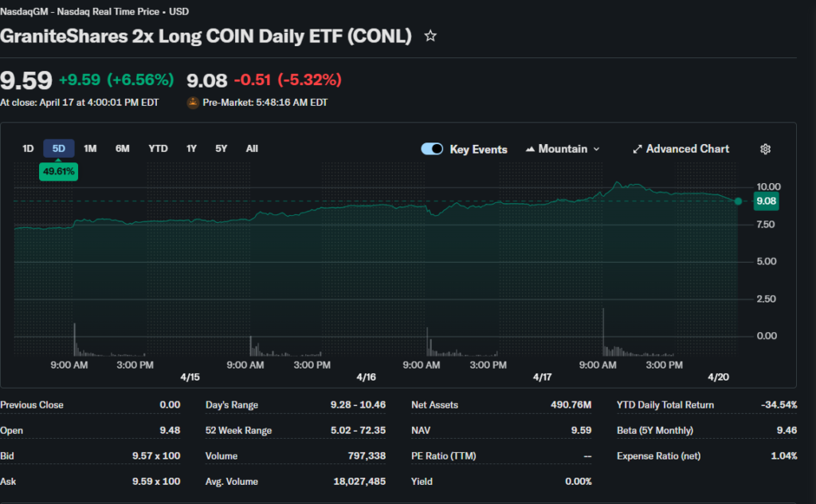The height and width of the screenshot is (504, 816).
Task: Click the 9.08 current price marker
Action: pyautogui.click(x=766, y=201)
